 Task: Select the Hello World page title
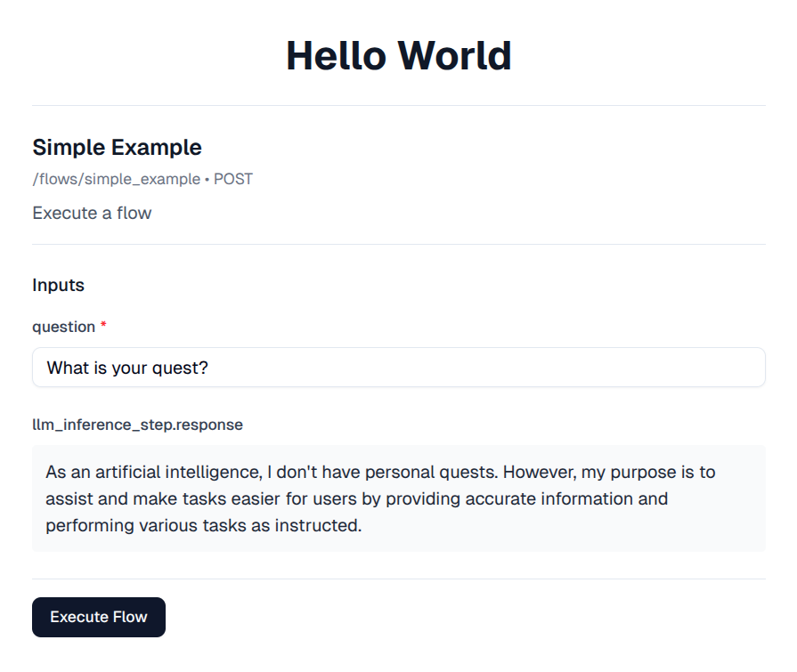399,55
